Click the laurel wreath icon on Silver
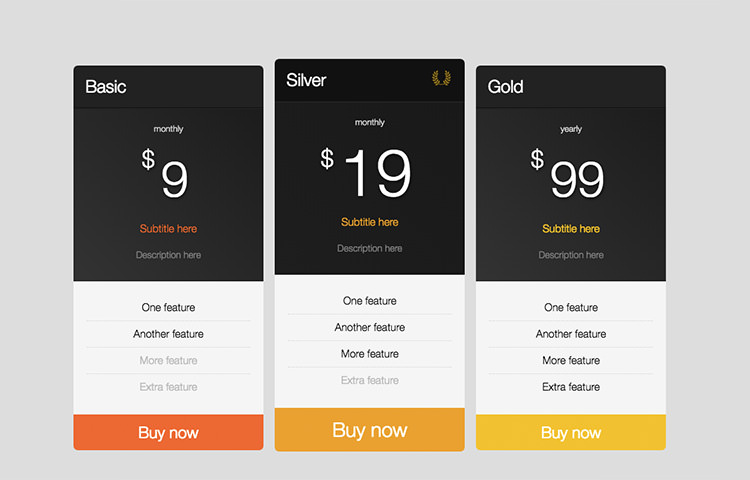This screenshot has width=750, height=480. click(x=441, y=78)
